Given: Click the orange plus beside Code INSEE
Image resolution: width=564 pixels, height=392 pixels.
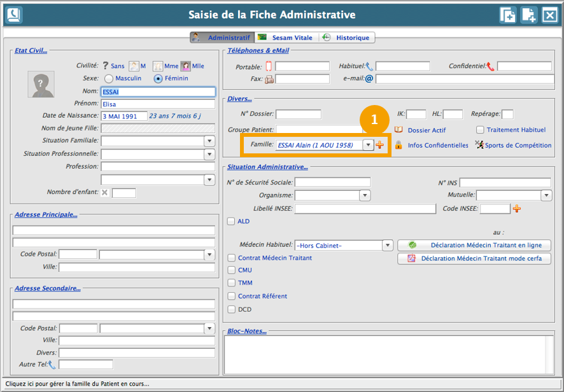Looking at the screenshot, I should tap(517, 209).
